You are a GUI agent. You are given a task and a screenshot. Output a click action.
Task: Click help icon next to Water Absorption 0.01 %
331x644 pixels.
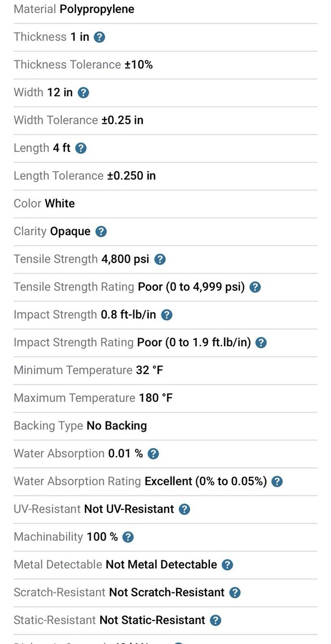point(153,454)
